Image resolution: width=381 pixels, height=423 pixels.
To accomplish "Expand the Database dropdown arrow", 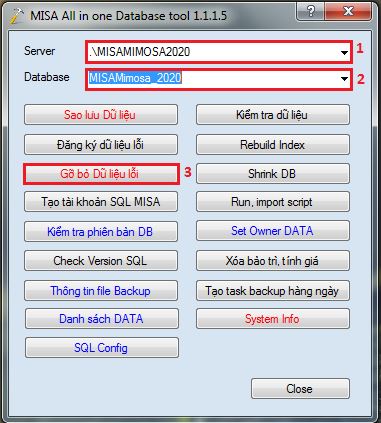I will 344,79.
